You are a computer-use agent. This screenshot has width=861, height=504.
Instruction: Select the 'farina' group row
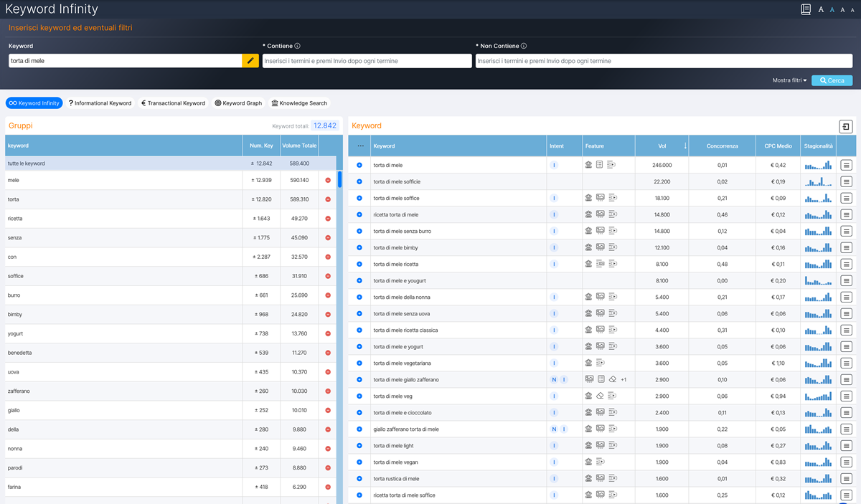click(171, 488)
